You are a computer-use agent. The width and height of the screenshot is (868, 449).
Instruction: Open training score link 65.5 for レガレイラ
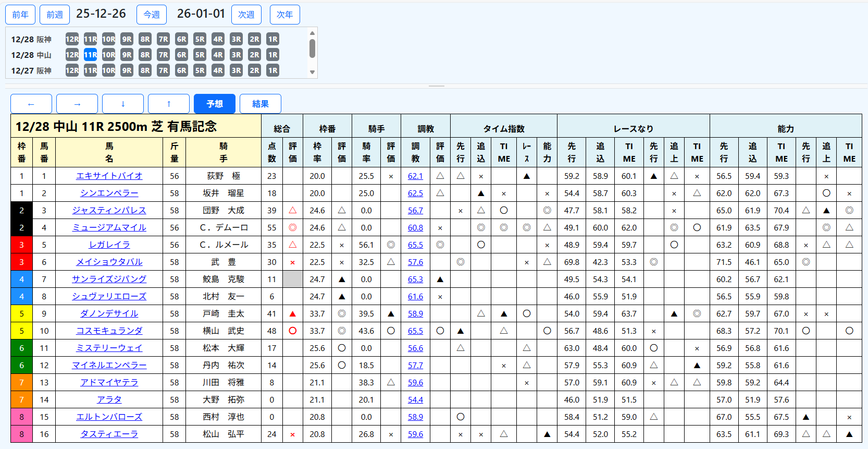[415, 245]
